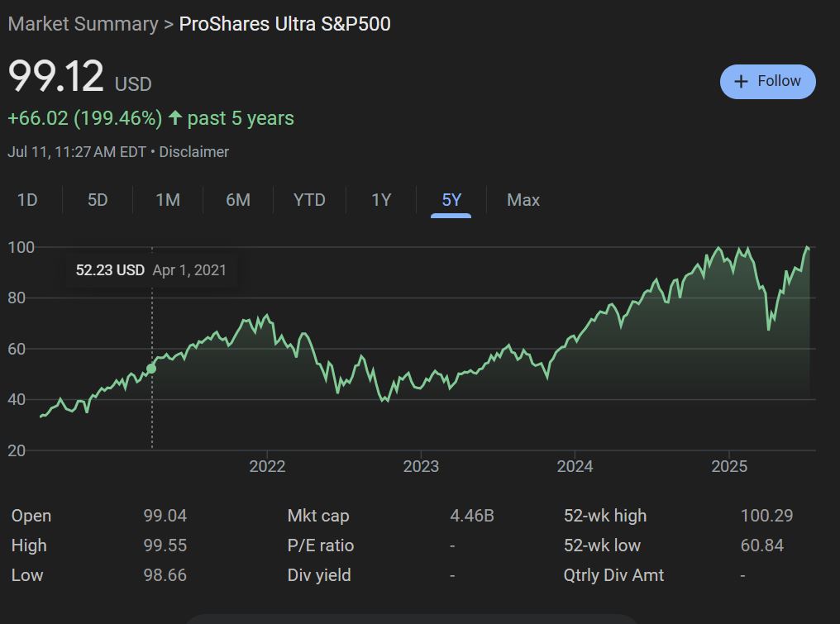Screen dimensions: 840x624
Task: Show the YTD chart range
Action: click(x=309, y=200)
